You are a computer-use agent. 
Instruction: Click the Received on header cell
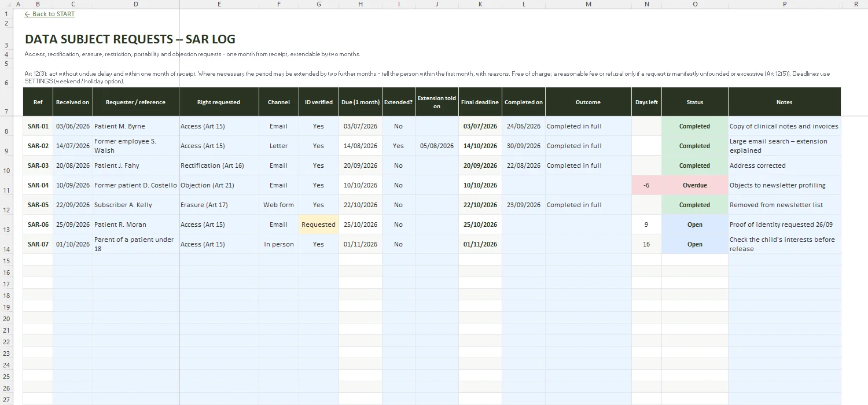pos(73,102)
